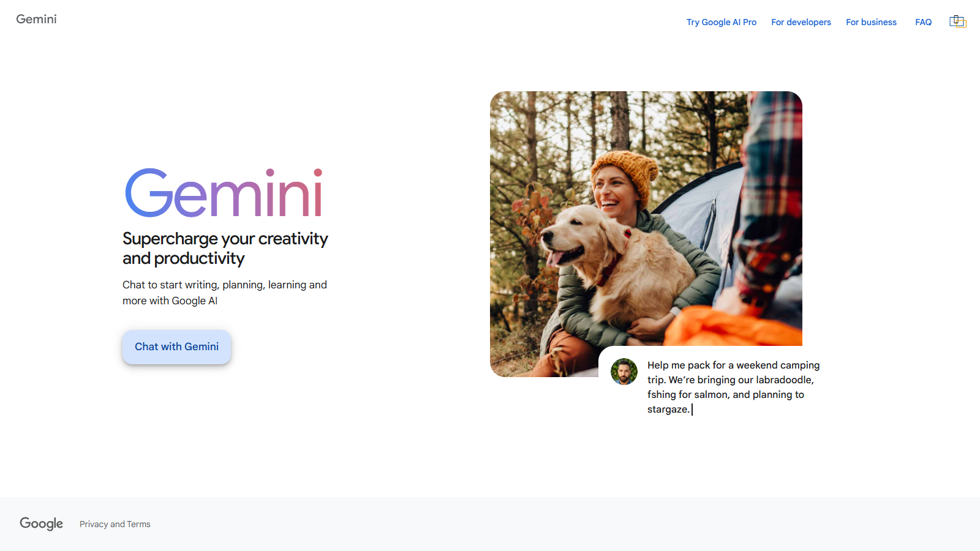Open 'Privacy and Terms' in the footer
Screen dimensions: 980x551
(115, 524)
